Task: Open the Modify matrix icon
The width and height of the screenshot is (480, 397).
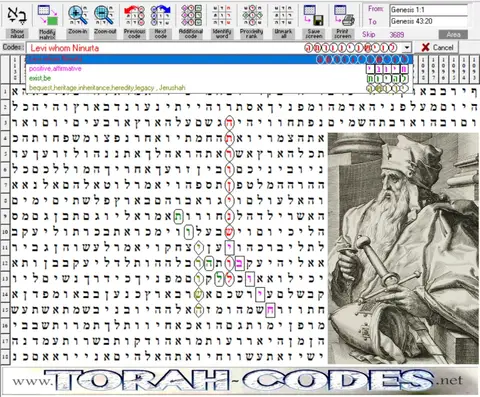Action: tap(47, 15)
